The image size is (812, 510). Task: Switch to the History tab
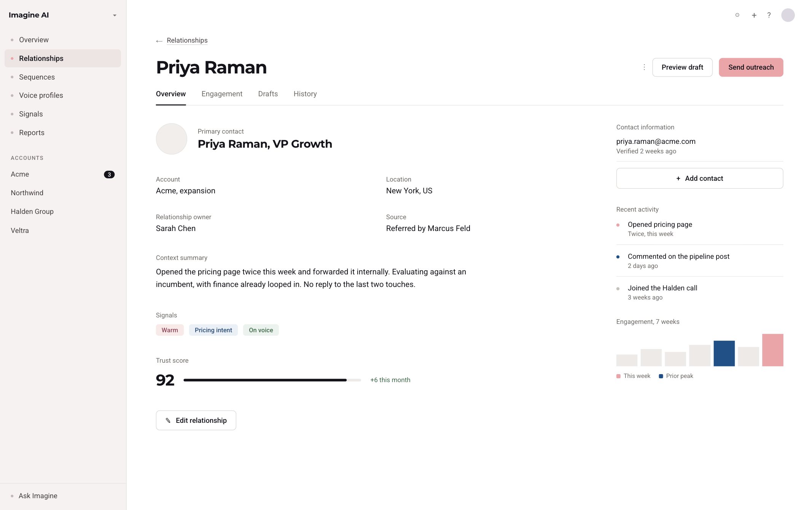[x=305, y=94]
